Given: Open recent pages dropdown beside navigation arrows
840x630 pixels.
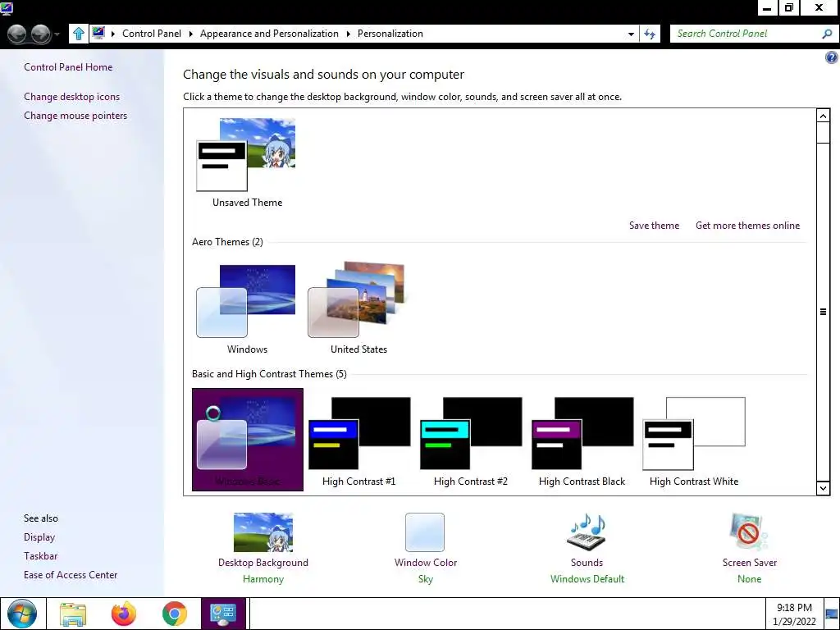Looking at the screenshot, I should point(57,34).
